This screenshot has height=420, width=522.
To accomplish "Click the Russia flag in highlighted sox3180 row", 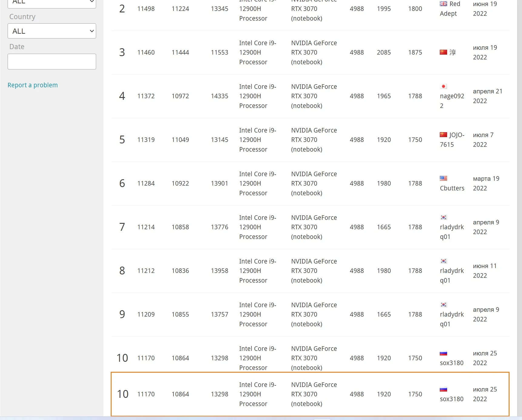I will coord(443,389).
